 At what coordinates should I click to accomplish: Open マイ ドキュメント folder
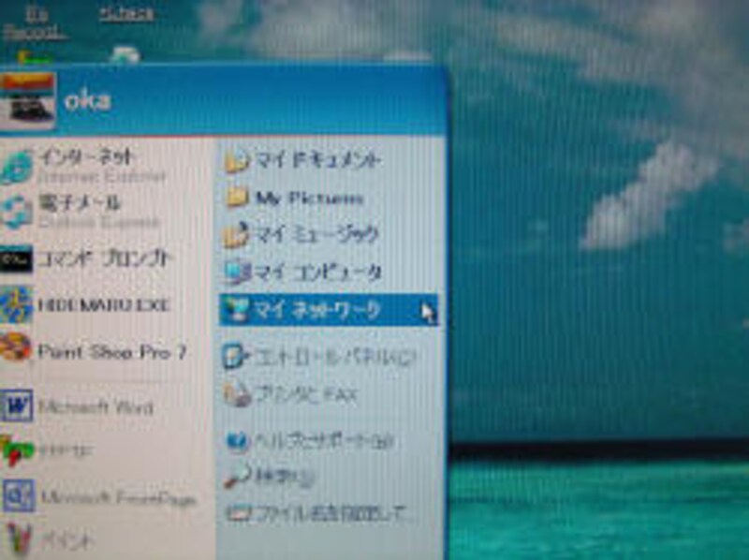pos(302,160)
